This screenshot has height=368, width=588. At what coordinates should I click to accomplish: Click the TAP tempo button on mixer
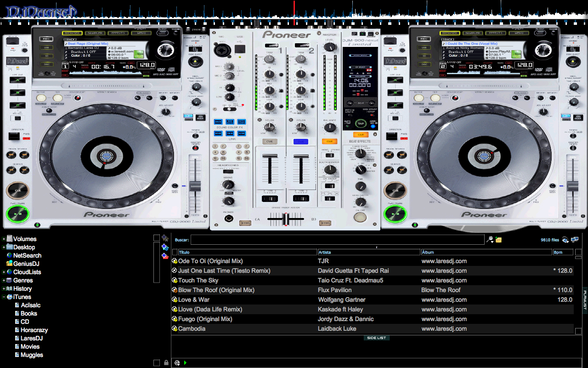click(361, 123)
